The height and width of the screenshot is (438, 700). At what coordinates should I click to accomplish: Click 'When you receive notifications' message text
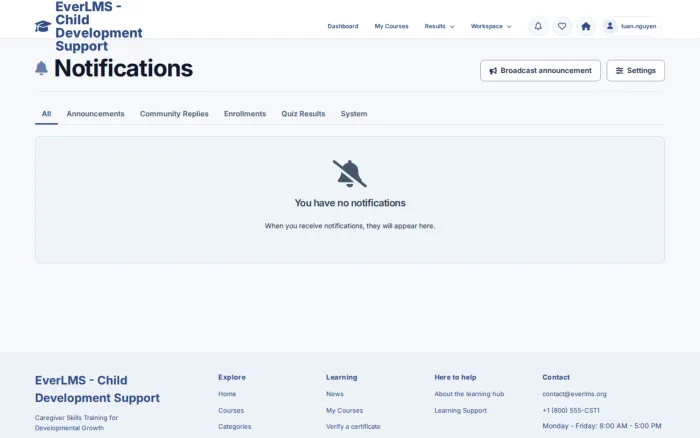[x=350, y=226]
